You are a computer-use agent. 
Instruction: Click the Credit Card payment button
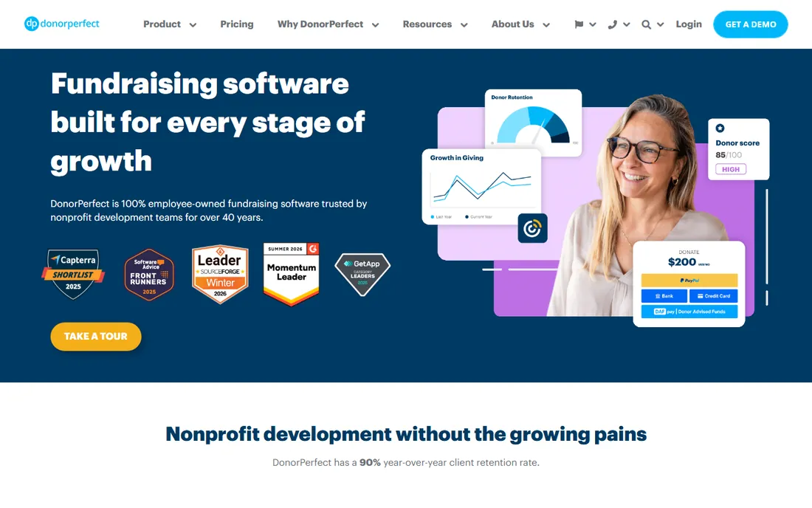[x=714, y=296]
